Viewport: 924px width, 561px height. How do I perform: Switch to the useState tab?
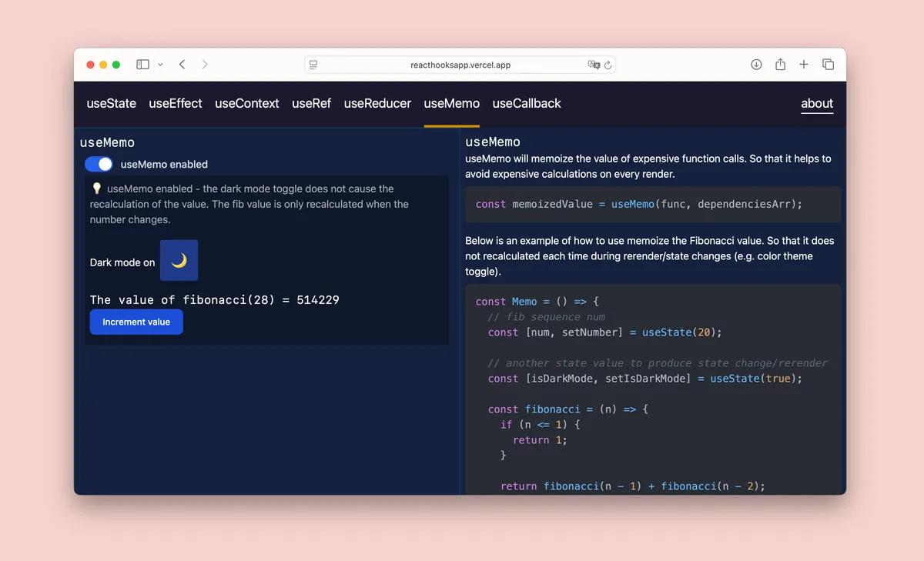[111, 103]
